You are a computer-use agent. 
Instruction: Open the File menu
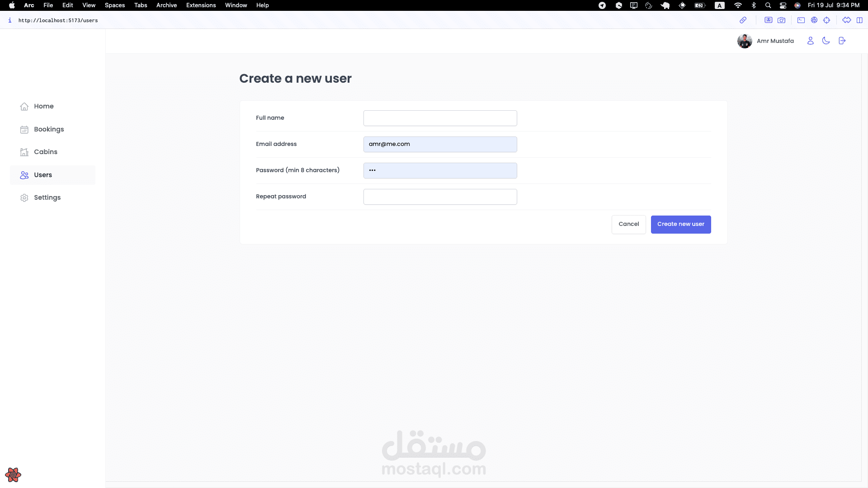(48, 5)
